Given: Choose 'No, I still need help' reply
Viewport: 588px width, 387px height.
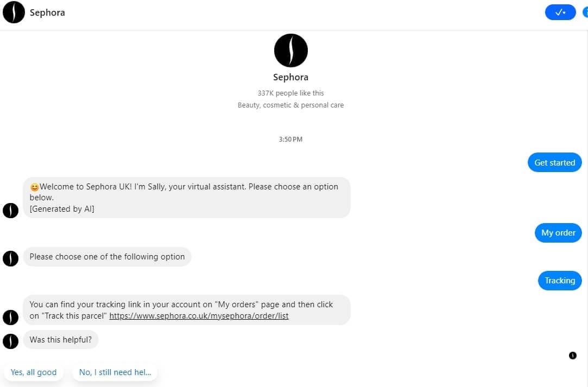Looking at the screenshot, I should tap(115, 372).
